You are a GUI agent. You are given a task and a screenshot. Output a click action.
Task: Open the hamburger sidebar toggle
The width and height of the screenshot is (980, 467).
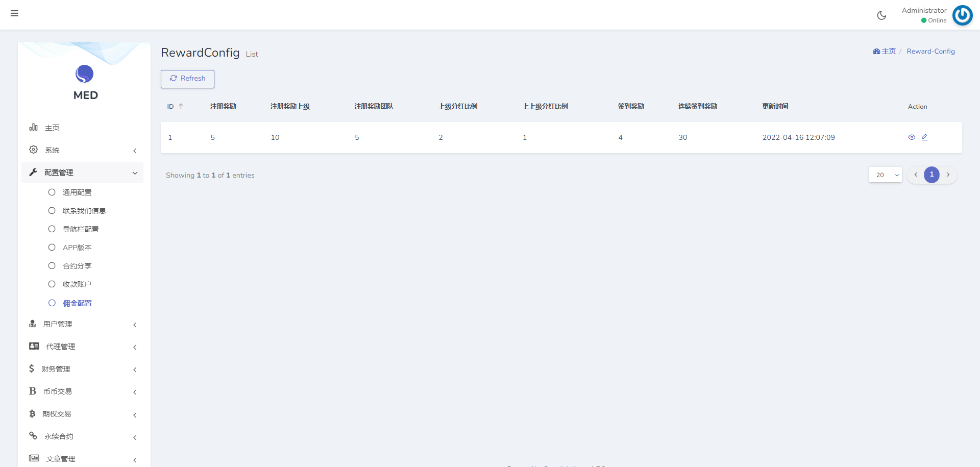14,13
